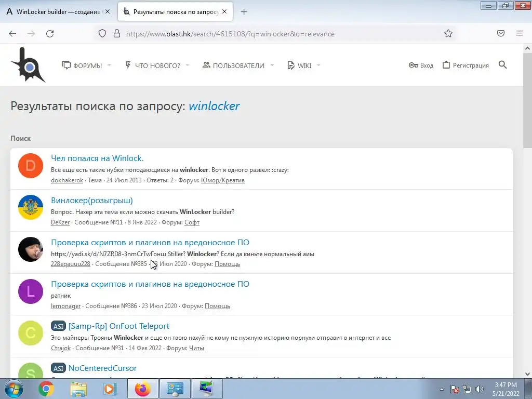Show site security padlock info
Viewport: 532px width, 399px height.
pyautogui.click(x=117, y=33)
